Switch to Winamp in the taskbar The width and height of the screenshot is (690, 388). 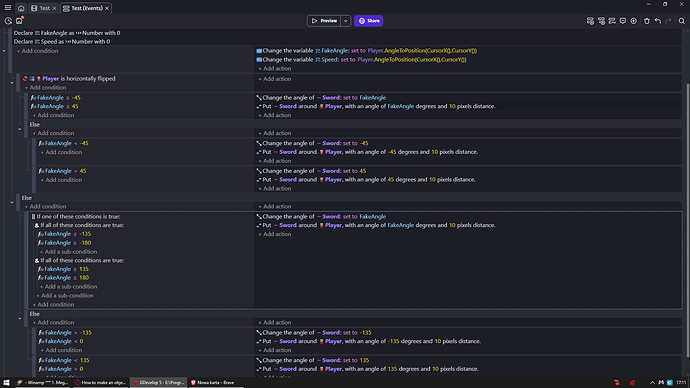point(42,383)
